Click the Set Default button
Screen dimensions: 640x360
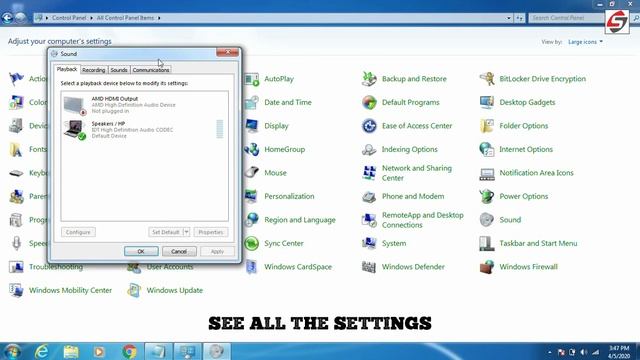[x=166, y=232]
